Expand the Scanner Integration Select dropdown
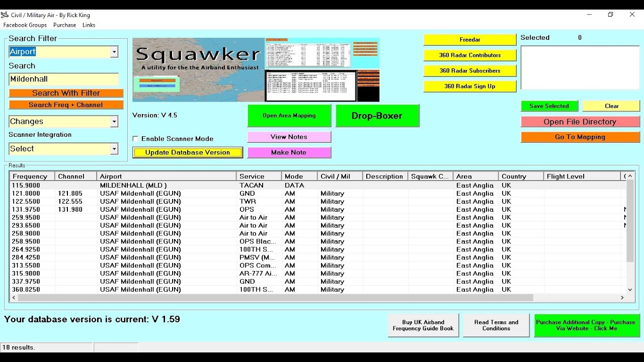Image resolution: width=644 pixels, height=362 pixels. [x=114, y=149]
